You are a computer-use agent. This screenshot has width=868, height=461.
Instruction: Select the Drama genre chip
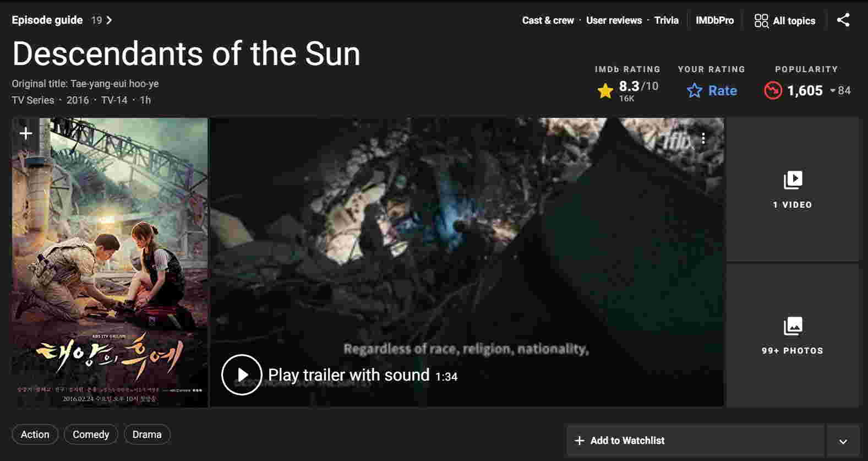(x=147, y=435)
